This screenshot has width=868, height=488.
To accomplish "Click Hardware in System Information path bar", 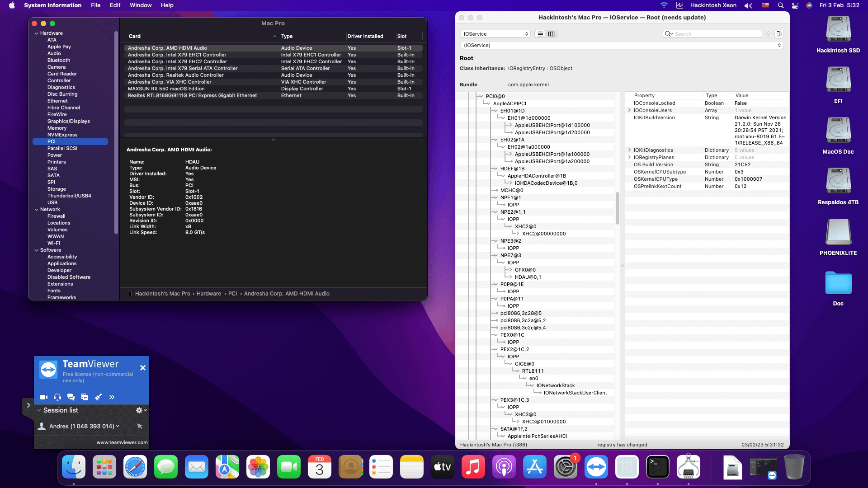I will coord(209,294).
